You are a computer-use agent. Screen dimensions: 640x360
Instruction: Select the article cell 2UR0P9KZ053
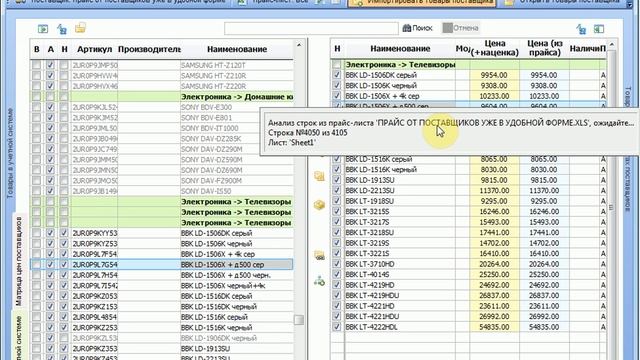click(x=94, y=296)
